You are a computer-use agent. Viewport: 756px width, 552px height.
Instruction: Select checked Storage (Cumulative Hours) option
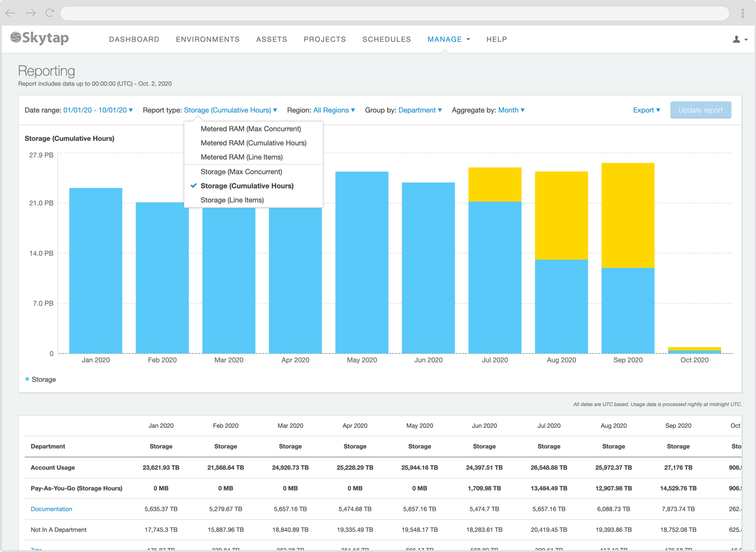247,186
